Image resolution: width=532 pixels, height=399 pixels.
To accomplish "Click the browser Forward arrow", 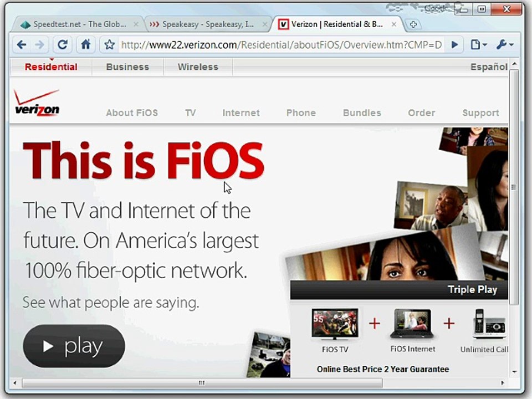I will [40, 44].
